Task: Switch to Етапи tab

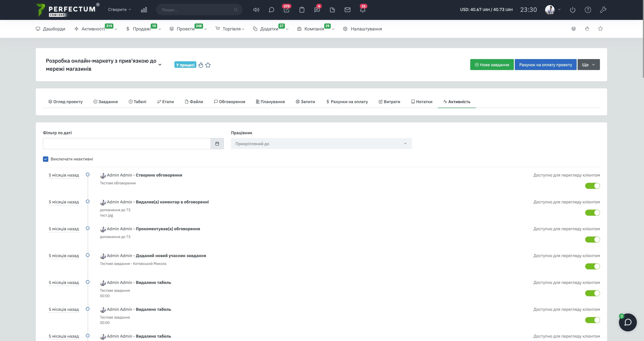Action: (x=165, y=102)
